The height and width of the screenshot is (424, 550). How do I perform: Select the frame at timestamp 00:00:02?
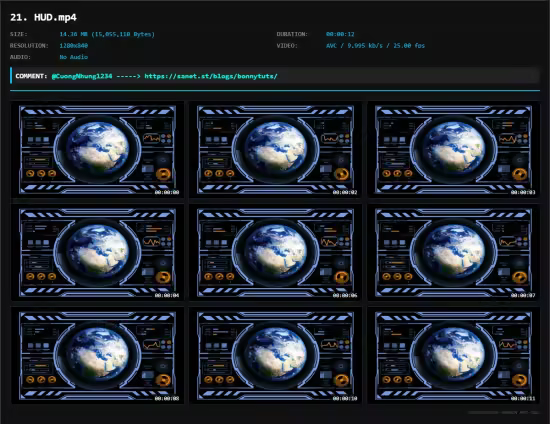(275, 150)
